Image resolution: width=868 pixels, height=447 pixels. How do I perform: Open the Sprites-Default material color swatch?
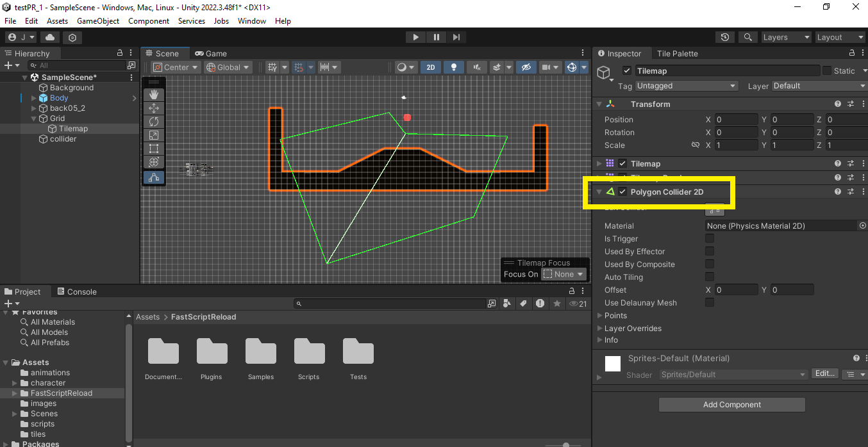pos(612,363)
